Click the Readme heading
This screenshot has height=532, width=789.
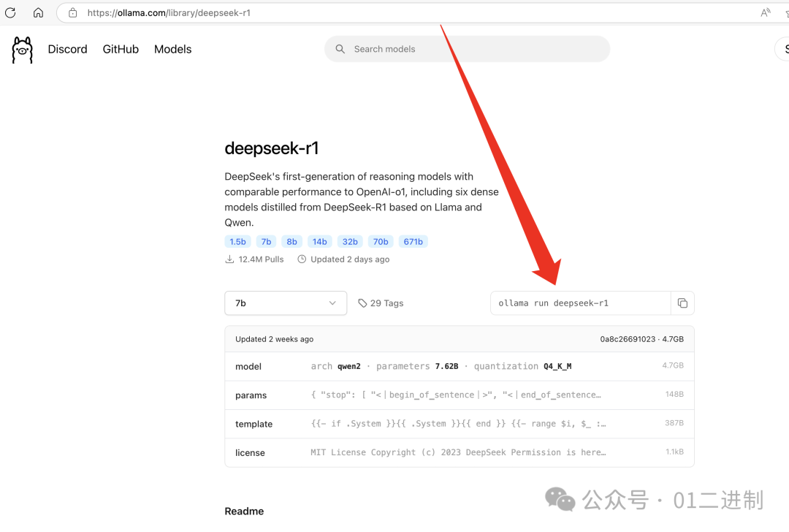point(244,511)
